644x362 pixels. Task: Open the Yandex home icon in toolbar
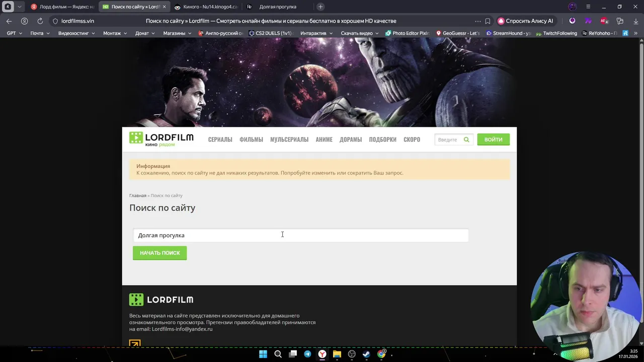click(x=24, y=21)
